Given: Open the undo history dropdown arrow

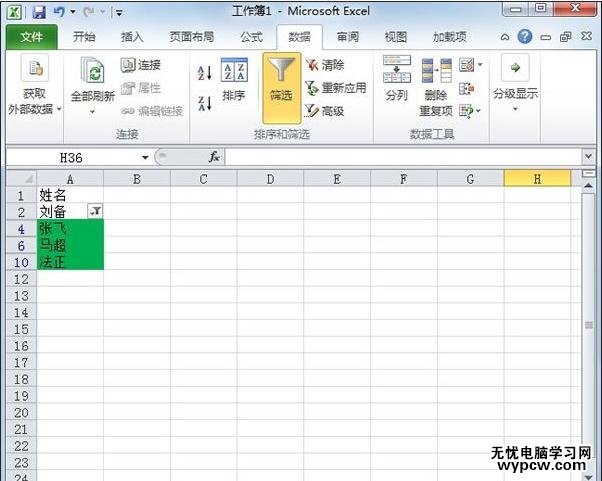Looking at the screenshot, I should [73, 12].
